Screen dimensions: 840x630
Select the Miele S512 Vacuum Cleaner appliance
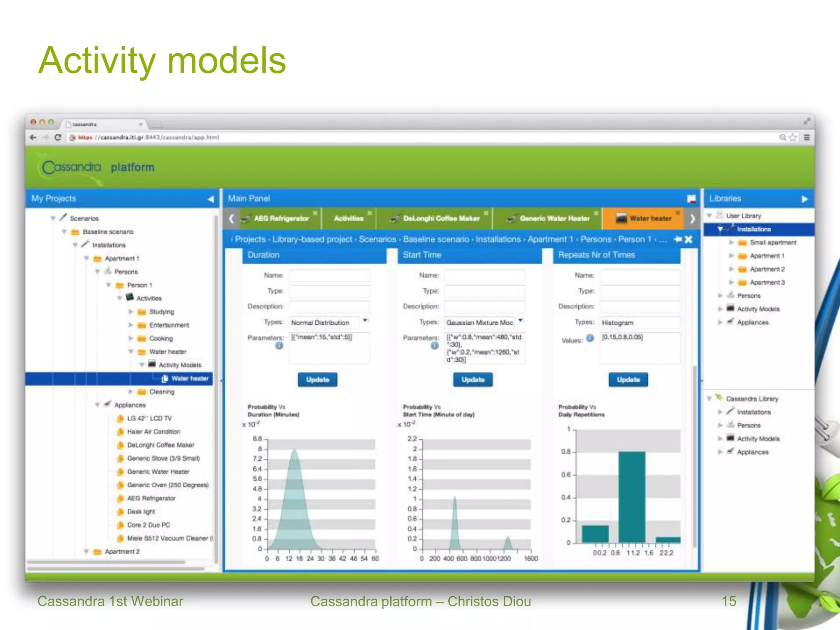click(x=169, y=538)
